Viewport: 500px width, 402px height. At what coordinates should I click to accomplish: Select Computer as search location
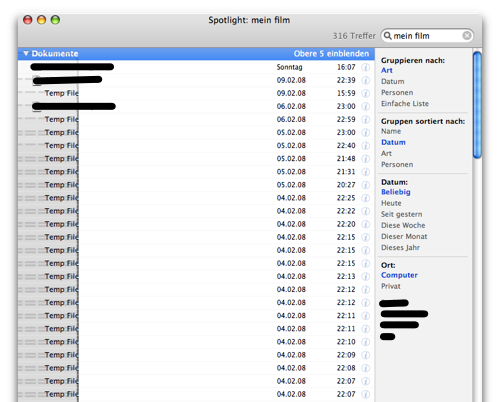tap(399, 275)
